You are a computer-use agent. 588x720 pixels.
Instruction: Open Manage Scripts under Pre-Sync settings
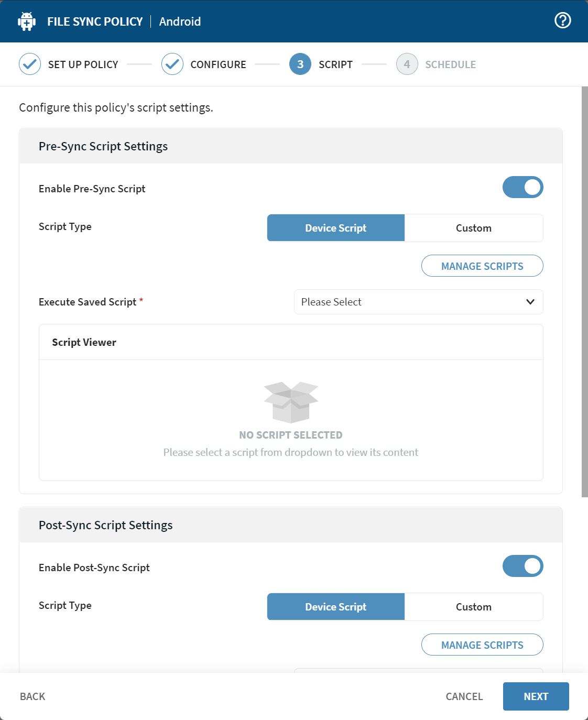(x=482, y=266)
